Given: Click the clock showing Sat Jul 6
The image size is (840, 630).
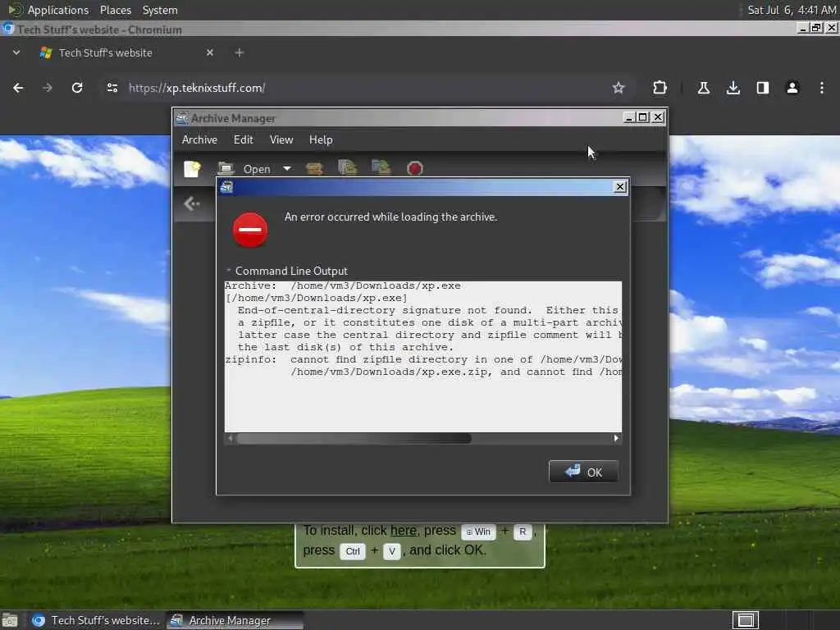Looking at the screenshot, I should (792, 10).
